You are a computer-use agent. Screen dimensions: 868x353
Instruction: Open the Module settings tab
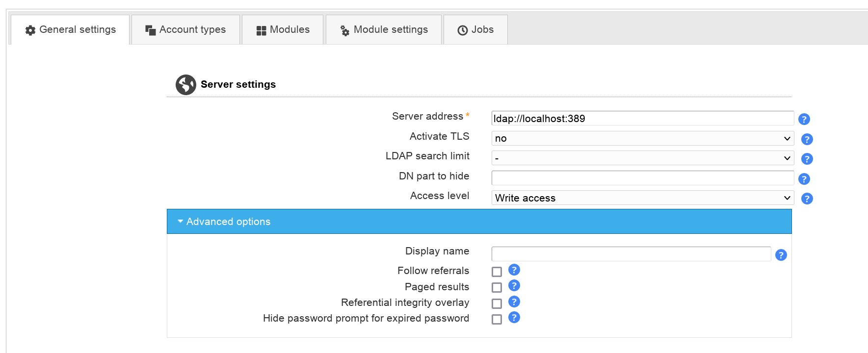(384, 30)
